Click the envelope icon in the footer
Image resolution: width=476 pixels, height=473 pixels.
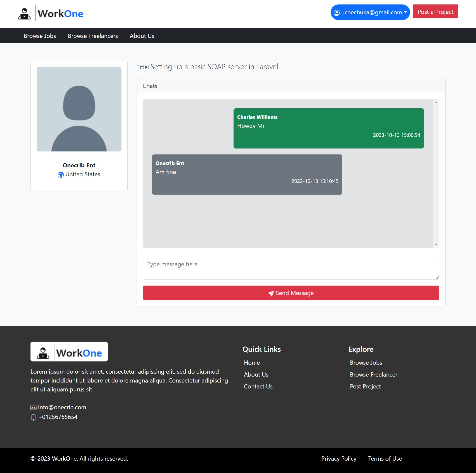point(33,408)
